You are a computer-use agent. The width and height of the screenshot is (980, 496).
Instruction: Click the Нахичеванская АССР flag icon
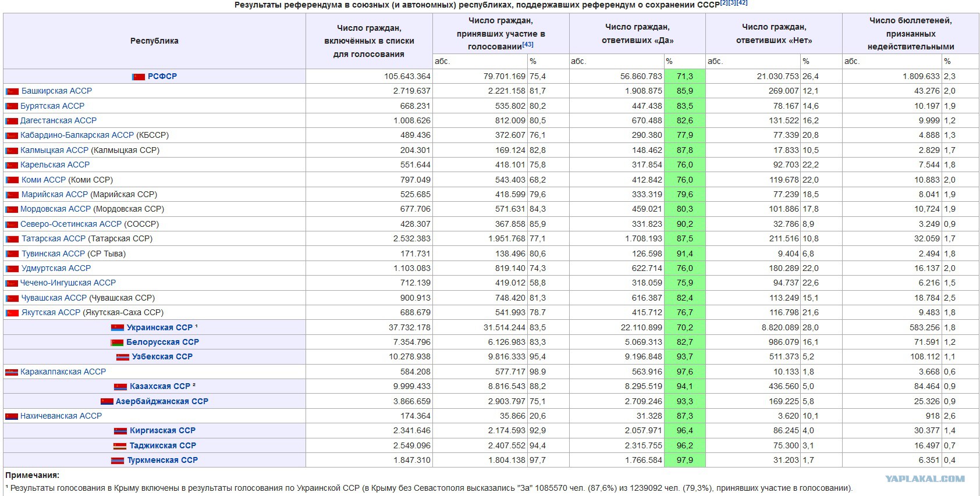(12, 416)
